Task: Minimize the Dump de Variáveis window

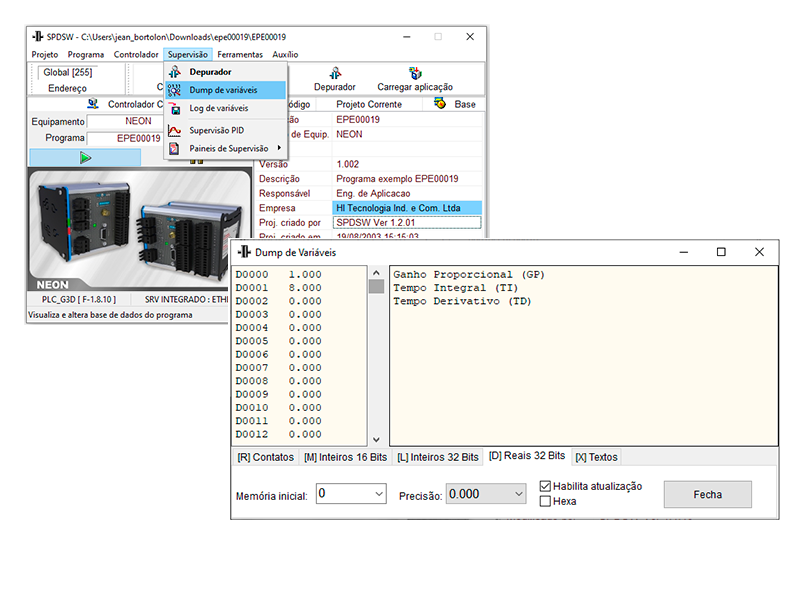Action: [684, 252]
